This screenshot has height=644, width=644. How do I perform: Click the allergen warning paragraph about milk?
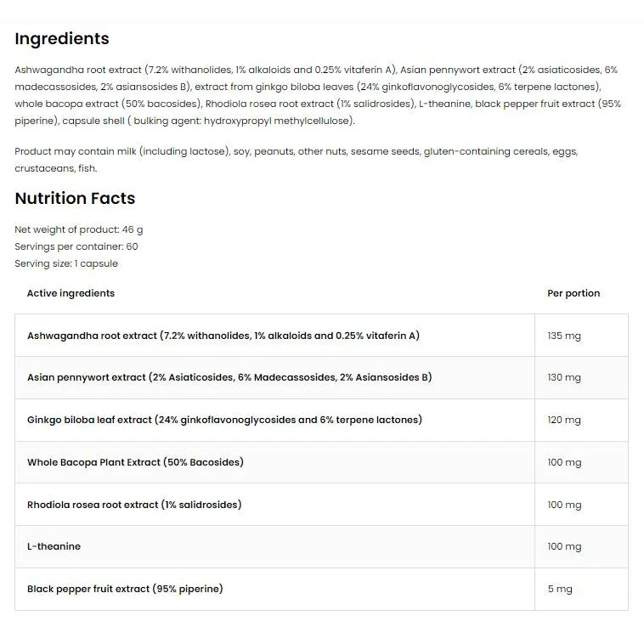297,160
